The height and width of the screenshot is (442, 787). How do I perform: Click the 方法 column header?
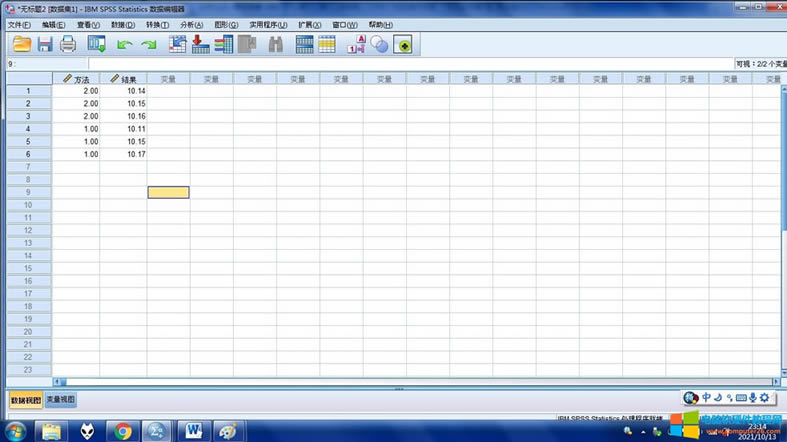76,79
